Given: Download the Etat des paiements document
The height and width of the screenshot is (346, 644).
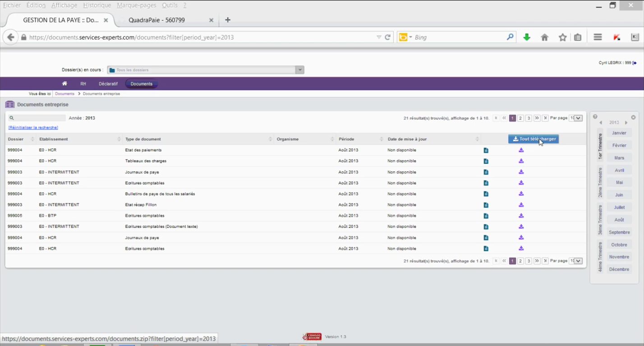Looking at the screenshot, I should pyautogui.click(x=521, y=150).
